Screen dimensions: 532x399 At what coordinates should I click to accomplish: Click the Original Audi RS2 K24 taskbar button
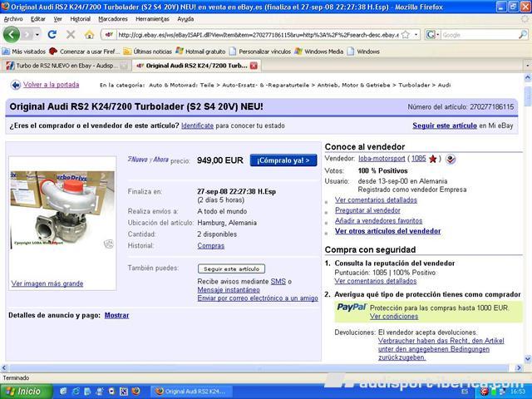pyautogui.click(x=191, y=392)
